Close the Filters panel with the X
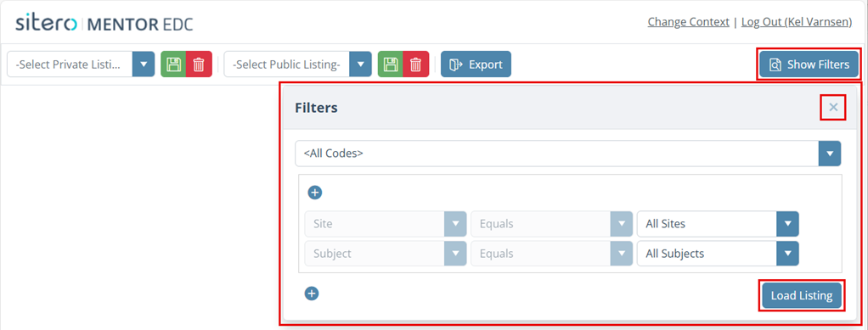The height and width of the screenshot is (330, 868). pyautogui.click(x=833, y=108)
